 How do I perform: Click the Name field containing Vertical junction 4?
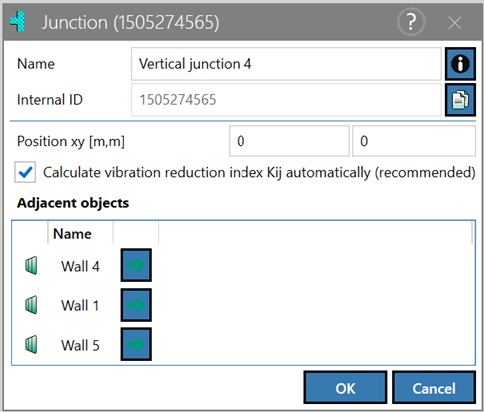point(286,64)
